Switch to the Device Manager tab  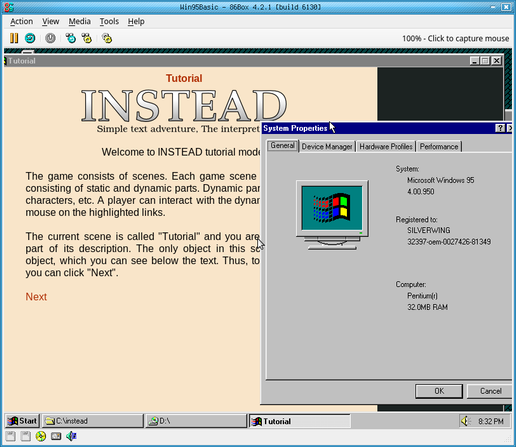(327, 147)
